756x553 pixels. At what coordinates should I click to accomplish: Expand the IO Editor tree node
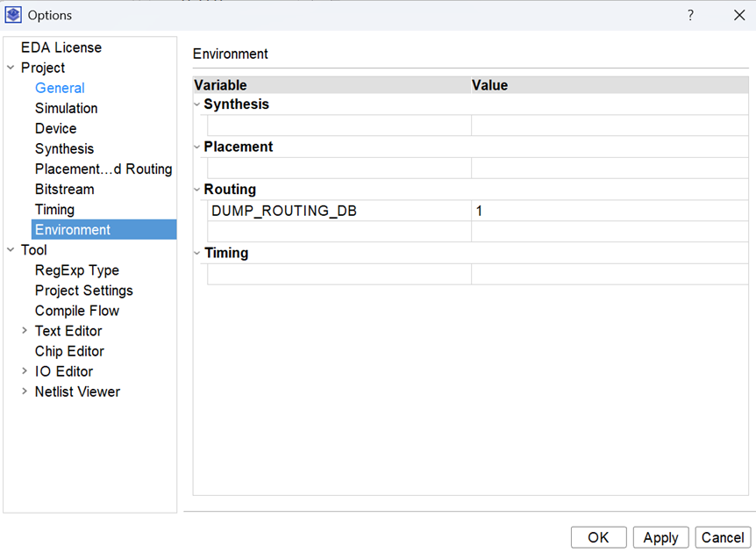(25, 371)
